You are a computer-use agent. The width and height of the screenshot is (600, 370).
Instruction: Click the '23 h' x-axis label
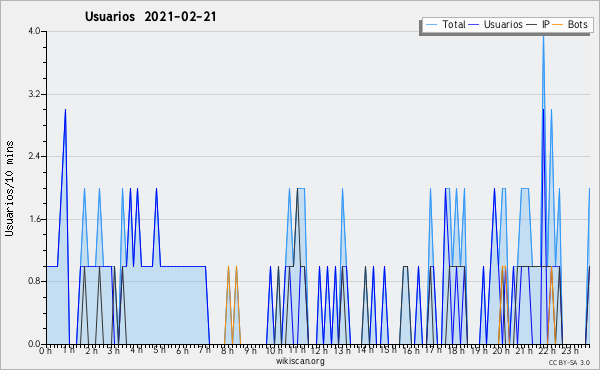point(570,351)
